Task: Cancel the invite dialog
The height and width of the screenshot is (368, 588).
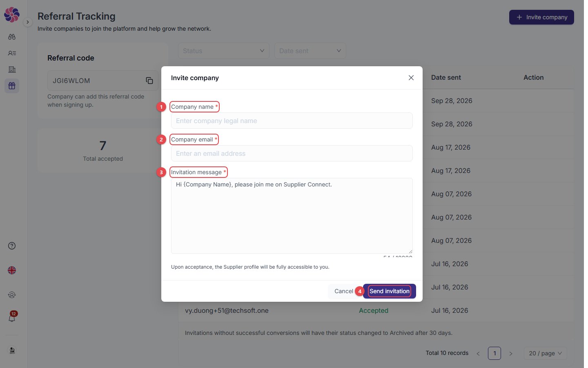Action: click(343, 291)
